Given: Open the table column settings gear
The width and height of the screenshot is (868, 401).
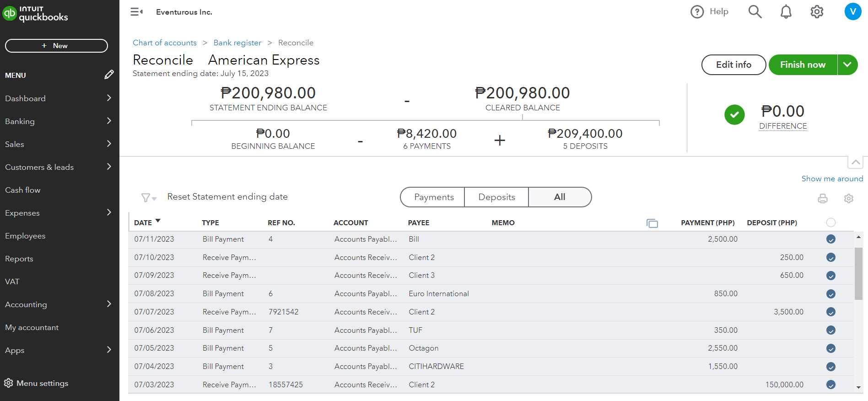Looking at the screenshot, I should click(x=849, y=198).
